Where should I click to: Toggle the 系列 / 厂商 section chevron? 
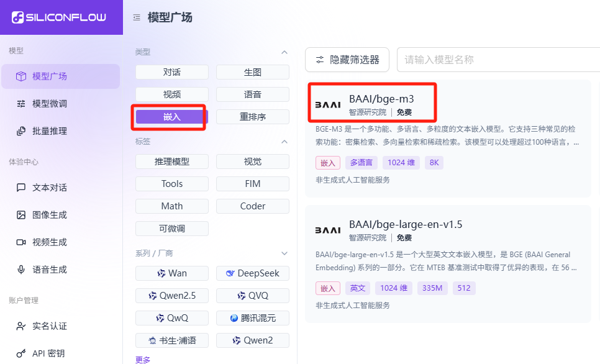pyautogui.click(x=284, y=253)
